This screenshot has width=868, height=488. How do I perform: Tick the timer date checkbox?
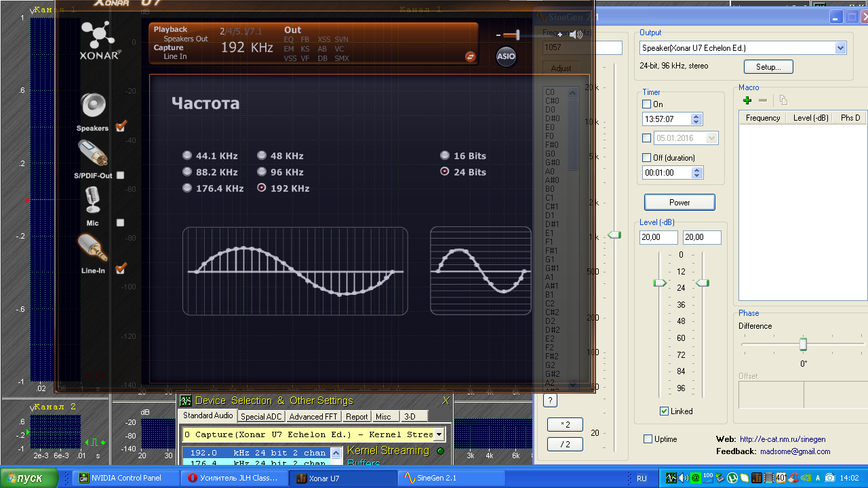(x=646, y=138)
